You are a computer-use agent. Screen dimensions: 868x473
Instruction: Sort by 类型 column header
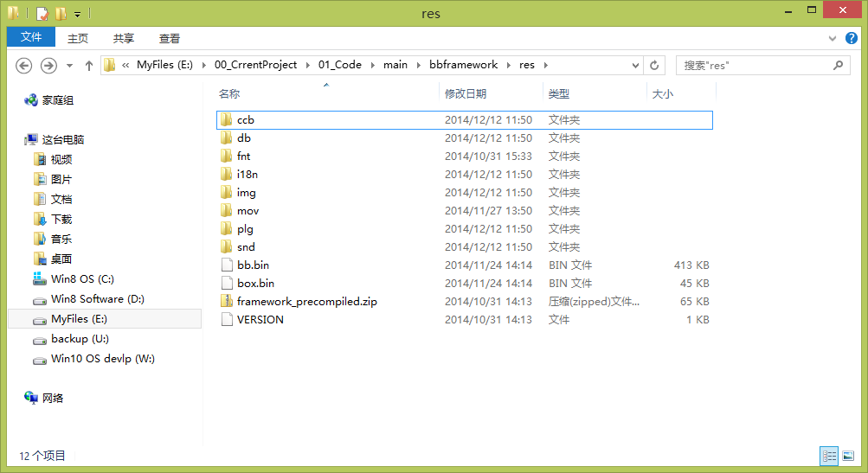595,93
